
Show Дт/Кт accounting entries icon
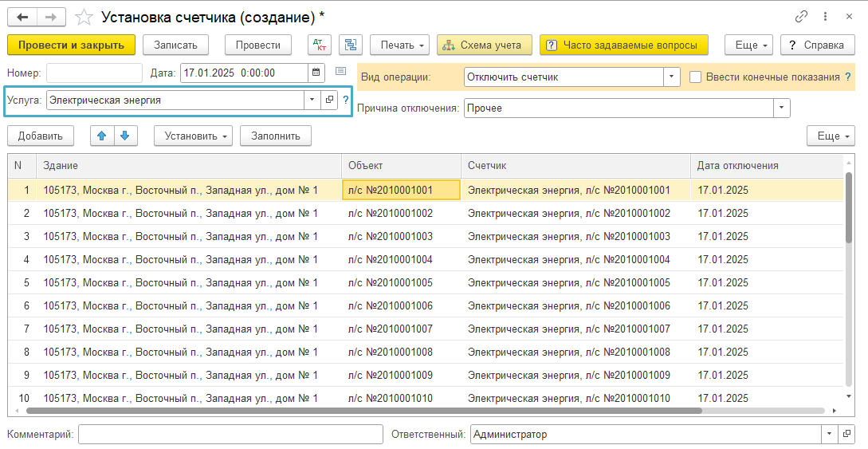pos(320,45)
